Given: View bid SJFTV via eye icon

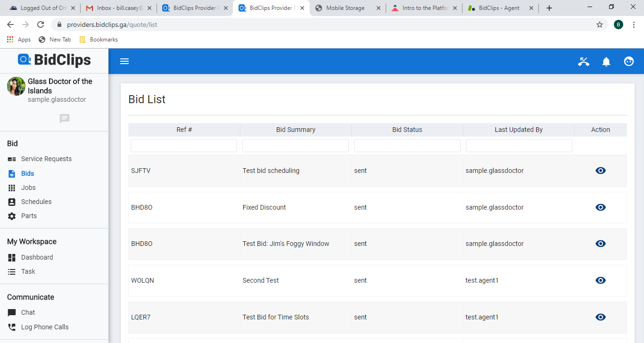Looking at the screenshot, I should (x=601, y=171).
